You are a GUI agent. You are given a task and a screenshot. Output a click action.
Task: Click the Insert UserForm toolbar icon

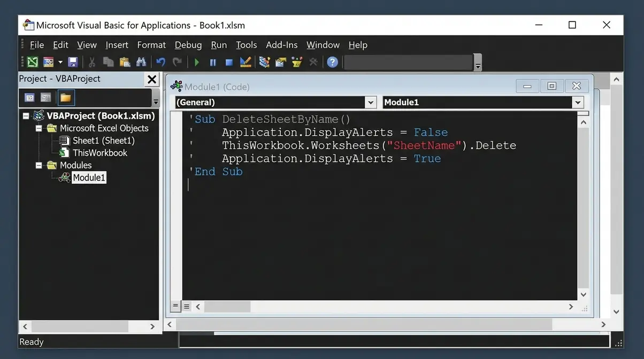[x=49, y=62]
